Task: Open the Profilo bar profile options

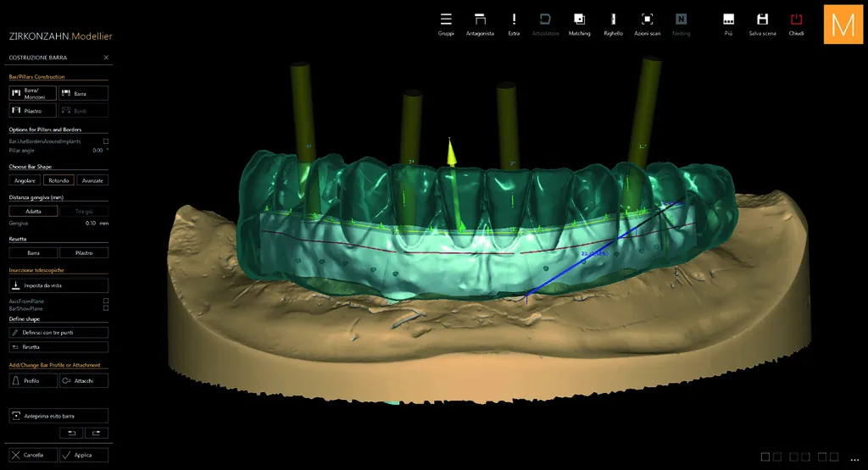Action: tap(33, 380)
